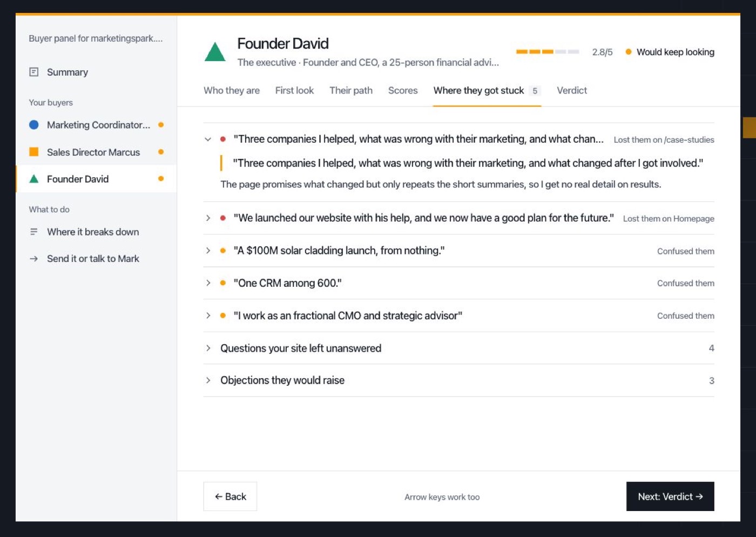The width and height of the screenshot is (756, 537).
Task: Expand the "One CRM among 600" item
Action: 208,283
